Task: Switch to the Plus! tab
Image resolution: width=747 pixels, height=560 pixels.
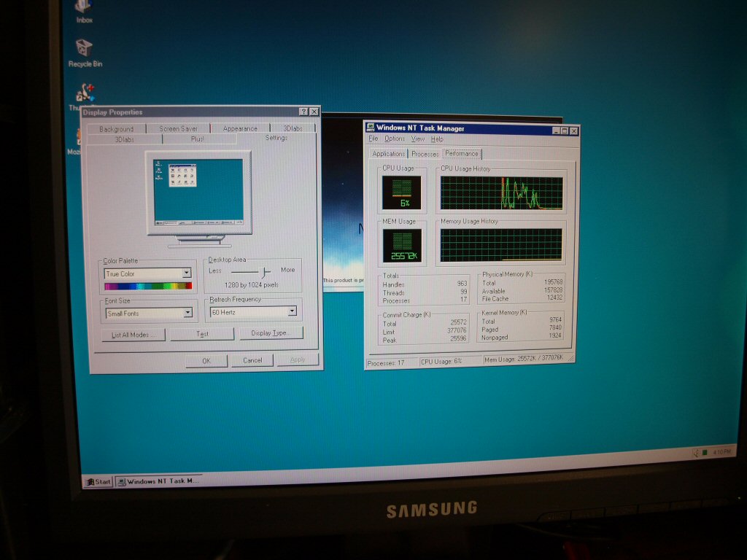Action: click(198, 139)
